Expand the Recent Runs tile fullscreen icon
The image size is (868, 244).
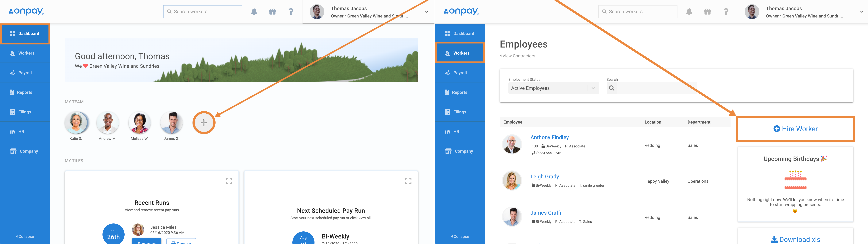pyautogui.click(x=229, y=181)
